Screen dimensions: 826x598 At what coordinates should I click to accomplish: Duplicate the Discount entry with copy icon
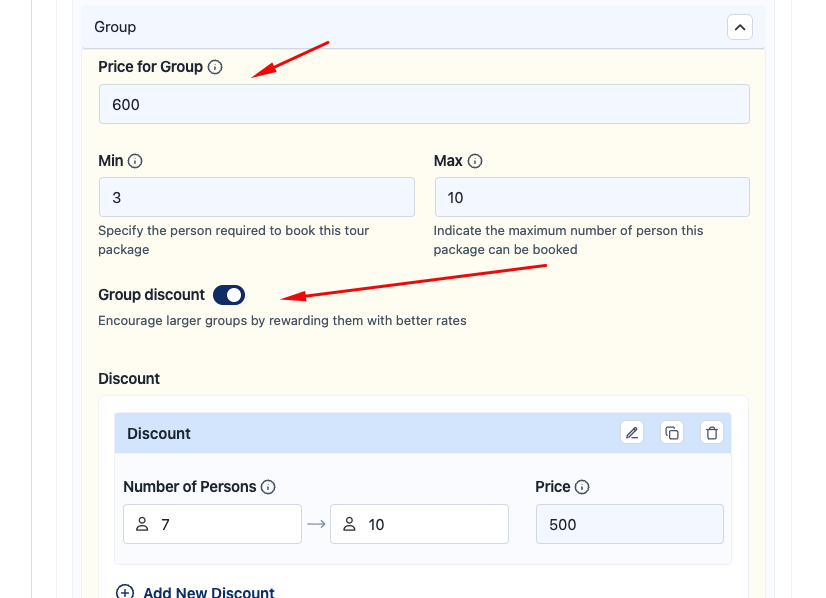[x=672, y=433]
